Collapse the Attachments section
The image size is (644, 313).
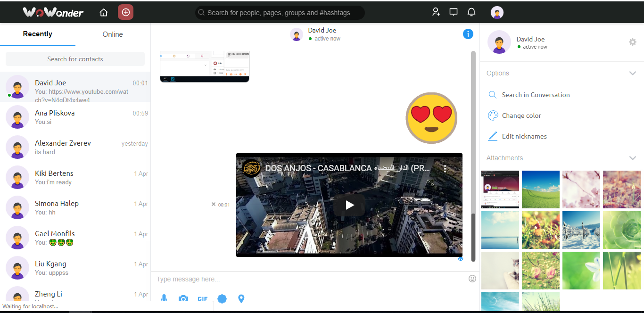633,158
